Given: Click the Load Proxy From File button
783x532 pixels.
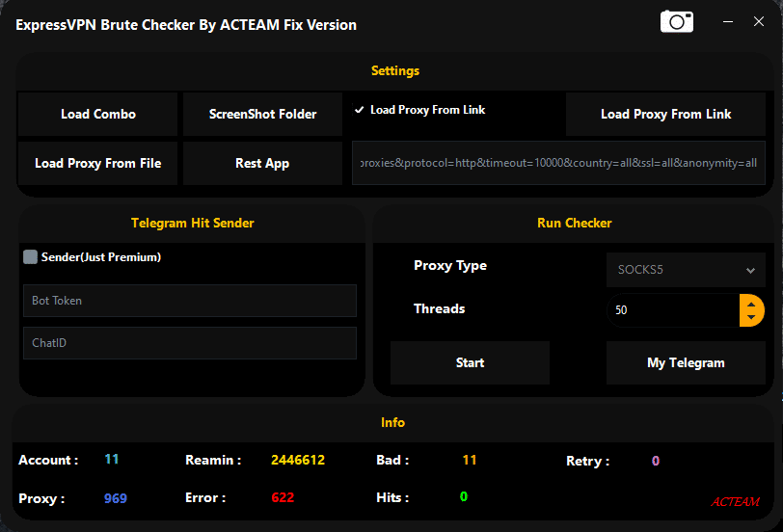Looking at the screenshot, I should pyautogui.click(x=98, y=163).
